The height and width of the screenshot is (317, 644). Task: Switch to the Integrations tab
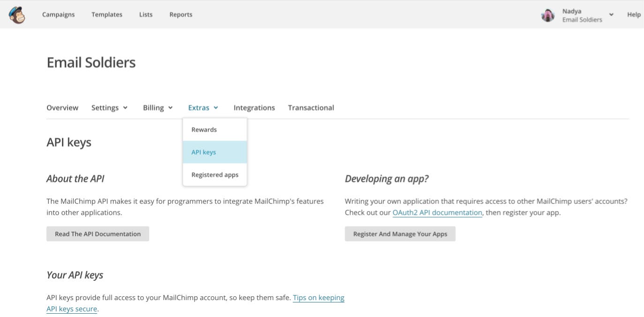point(254,108)
